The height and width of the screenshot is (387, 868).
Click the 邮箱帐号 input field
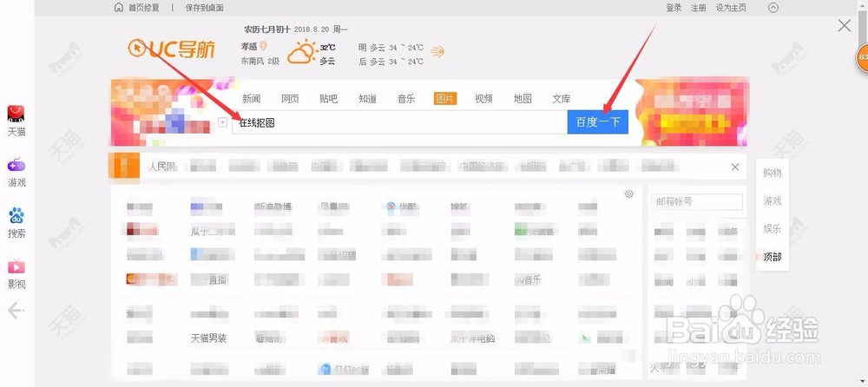click(697, 202)
